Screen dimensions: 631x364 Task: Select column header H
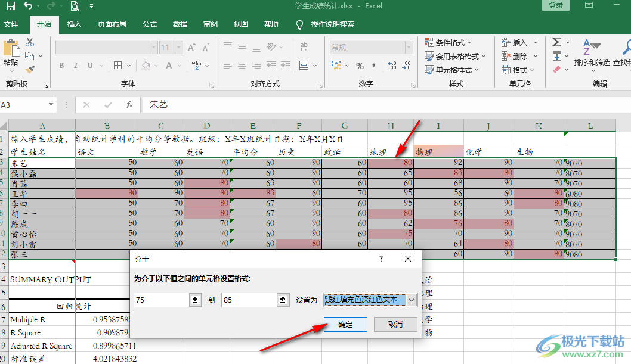pyautogui.click(x=391, y=126)
